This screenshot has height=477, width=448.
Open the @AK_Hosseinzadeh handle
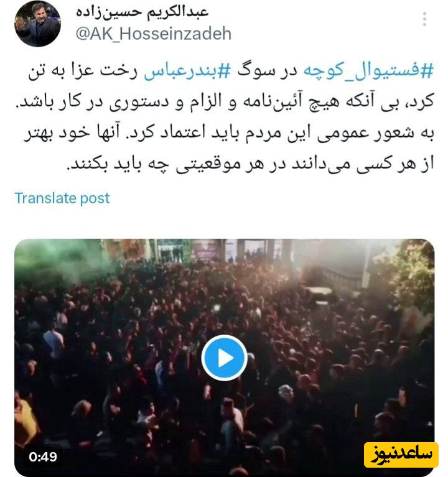pos(154,34)
